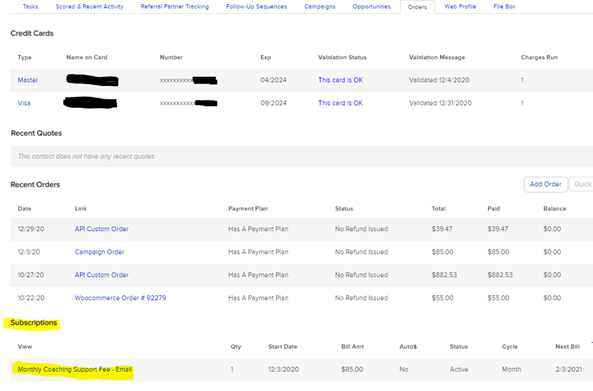The image size is (593, 391).
Task: Click the Subscriptions section heading
Action: click(x=33, y=323)
